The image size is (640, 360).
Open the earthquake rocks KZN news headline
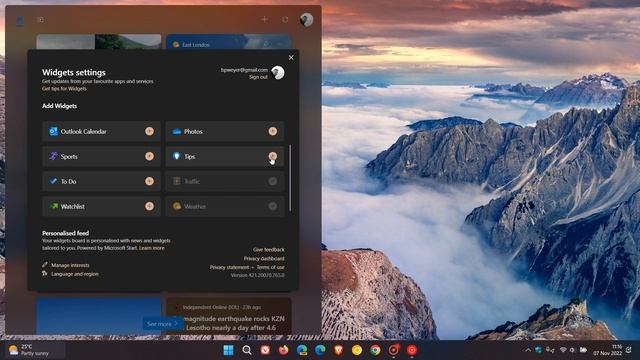235,323
